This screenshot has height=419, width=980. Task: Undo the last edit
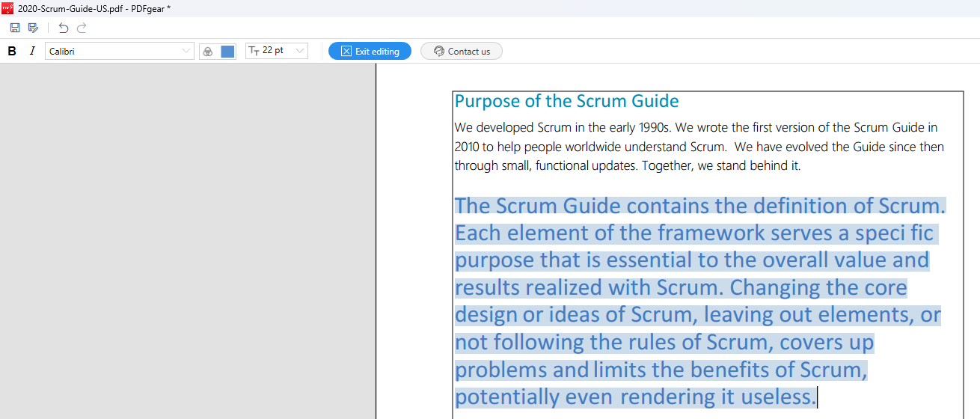pyautogui.click(x=64, y=28)
